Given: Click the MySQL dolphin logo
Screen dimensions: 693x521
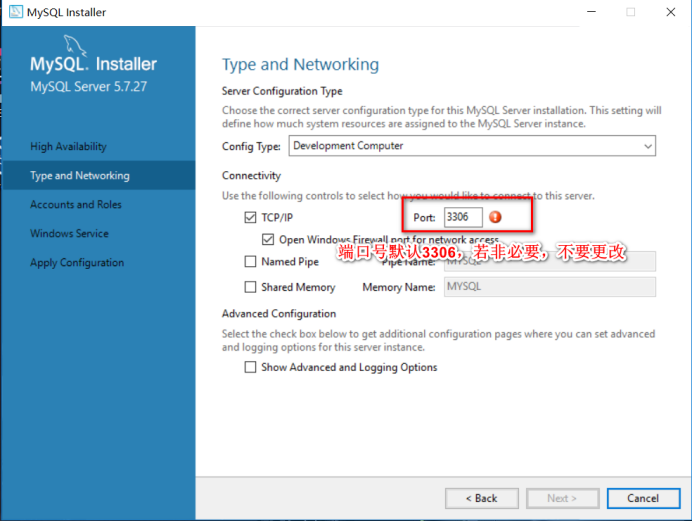Looking at the screenshot, I should point(75,45).
